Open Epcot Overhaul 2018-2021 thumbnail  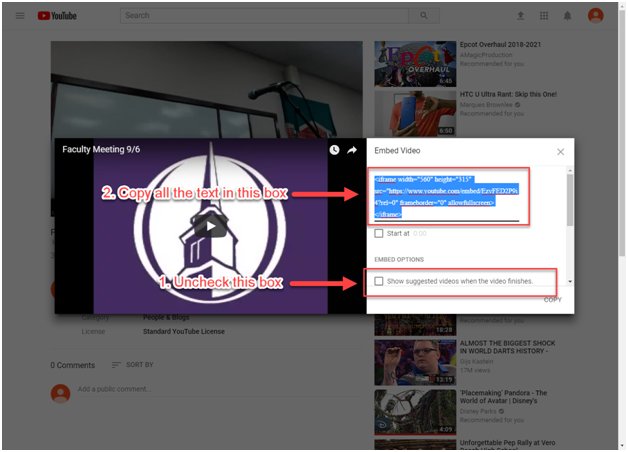coord(415,64)
